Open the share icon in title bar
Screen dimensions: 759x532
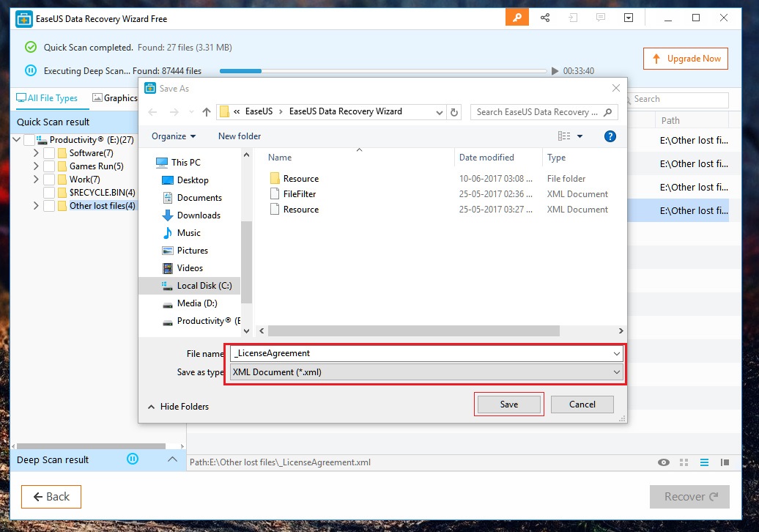pos(545,18)
